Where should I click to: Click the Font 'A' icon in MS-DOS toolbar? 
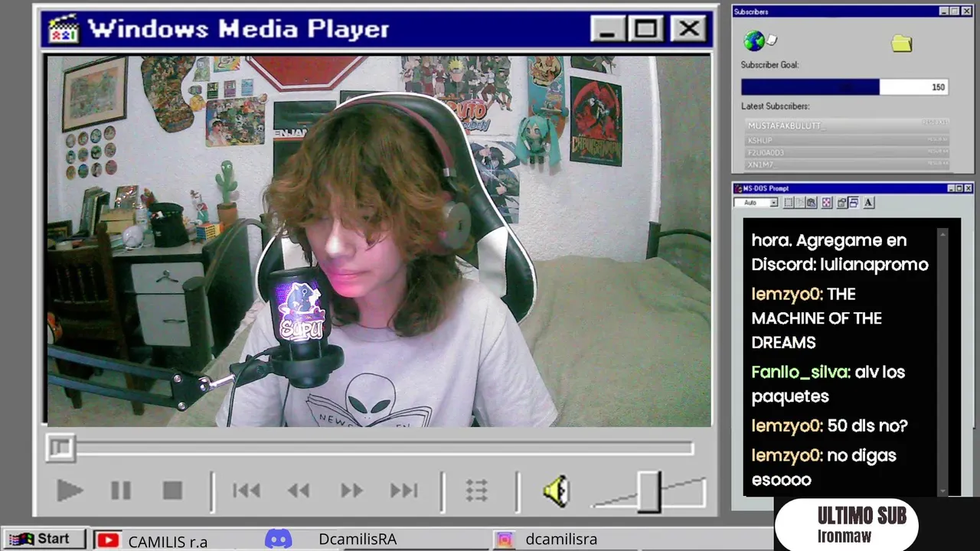click(868, 203)
